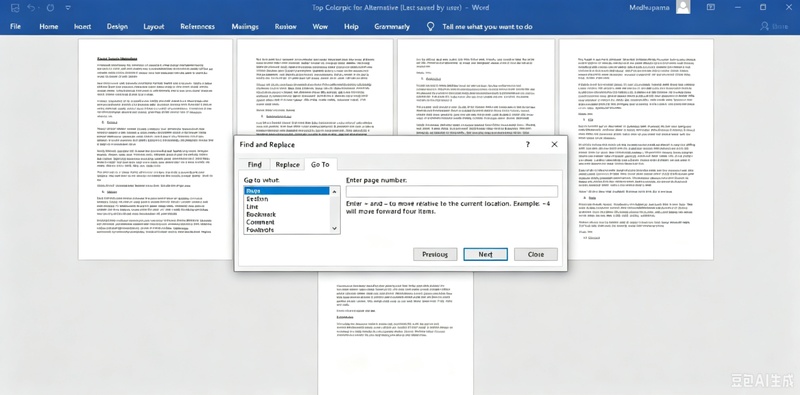
Task: Click the question mark help icon in dialog
Action: pyautogui.click(x=528, y=144)
